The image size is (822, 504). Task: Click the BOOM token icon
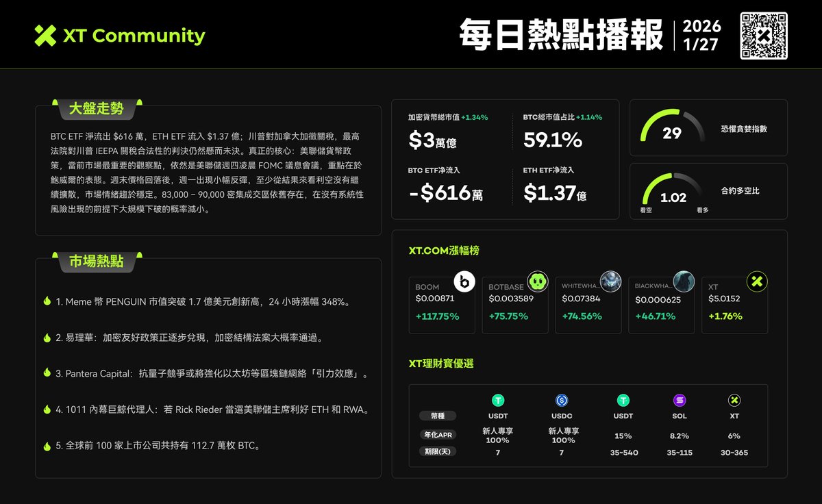tap(463, 281)
